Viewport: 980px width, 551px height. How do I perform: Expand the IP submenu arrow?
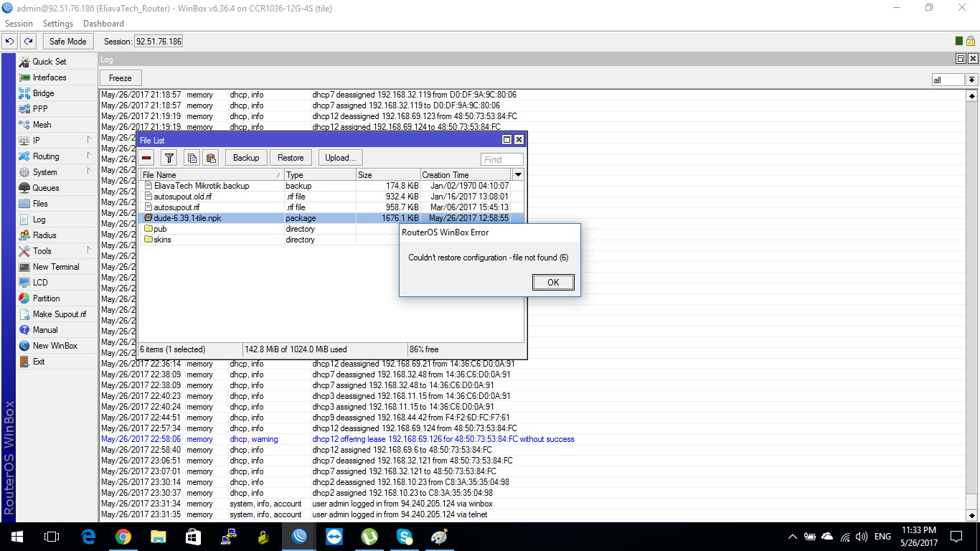click(89, 140)
